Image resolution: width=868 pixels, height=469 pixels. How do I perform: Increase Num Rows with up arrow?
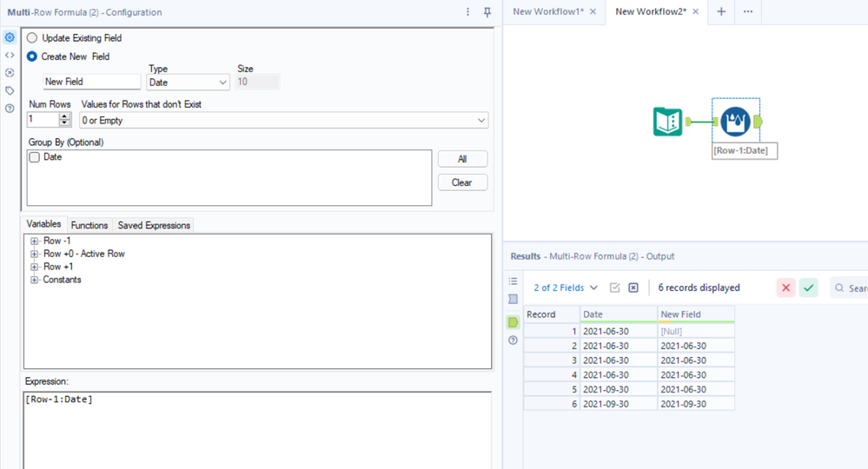65,116
